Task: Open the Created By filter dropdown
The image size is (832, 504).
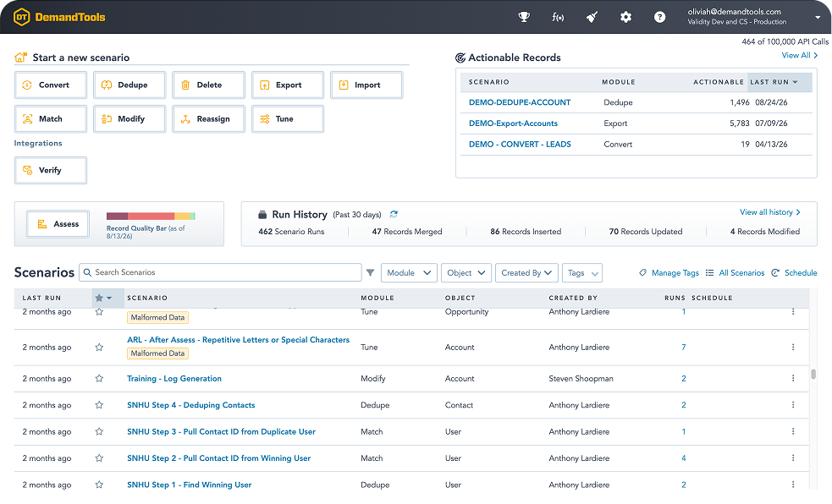Action: click(526, 272)
